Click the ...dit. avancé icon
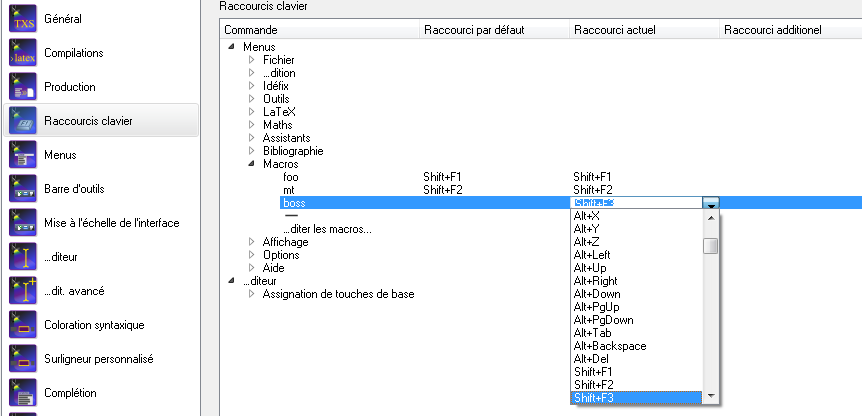This screenshot has width=862, height=416. (23, 291)
